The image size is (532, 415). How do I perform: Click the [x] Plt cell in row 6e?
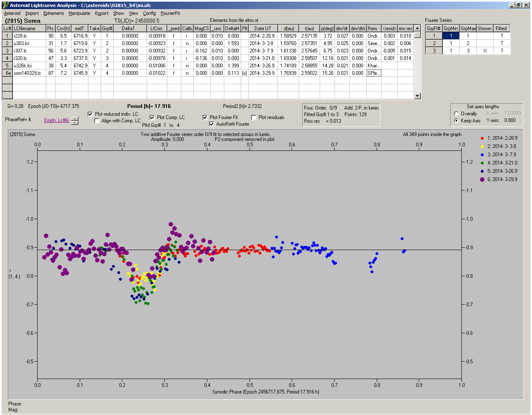coord(245,73)
